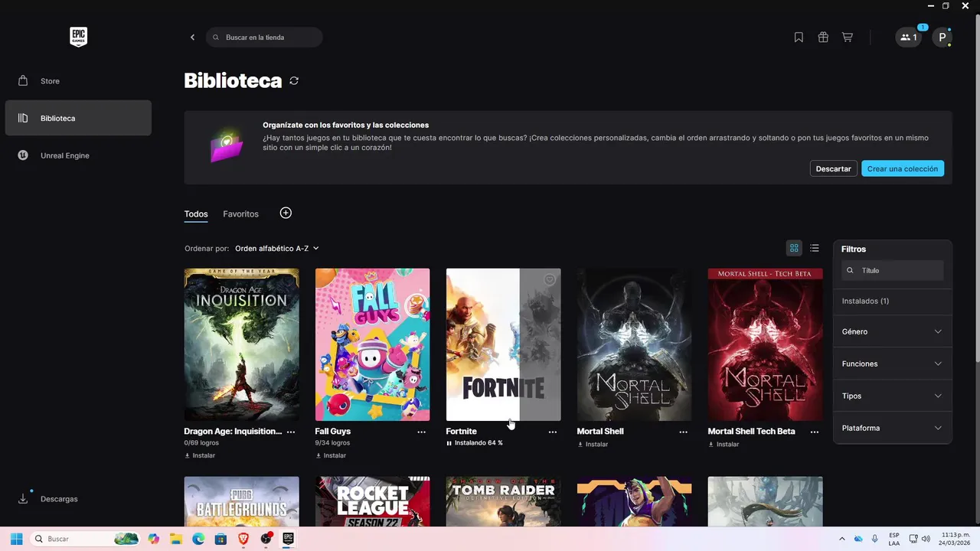The image size is (980, 551).
Task: Open the profile avatar P menu
Action: pyautogui.click(x=942, y=37)
